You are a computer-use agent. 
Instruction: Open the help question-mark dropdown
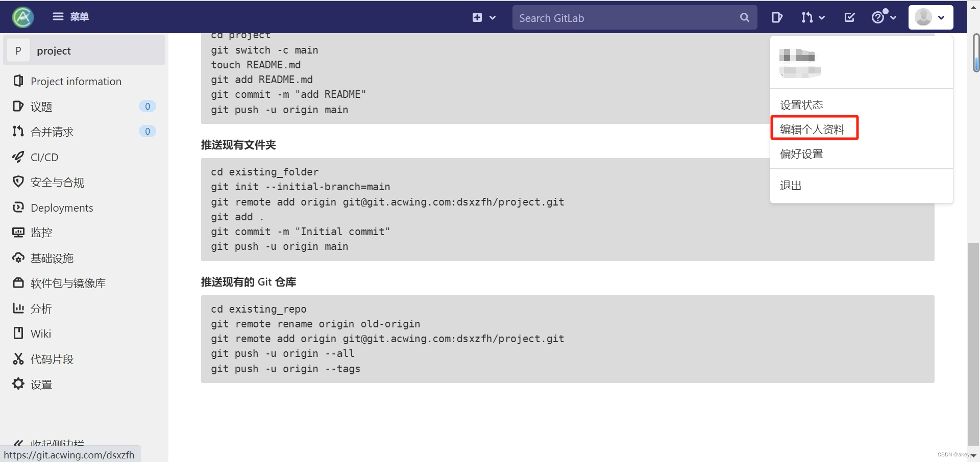pos(884,17)
